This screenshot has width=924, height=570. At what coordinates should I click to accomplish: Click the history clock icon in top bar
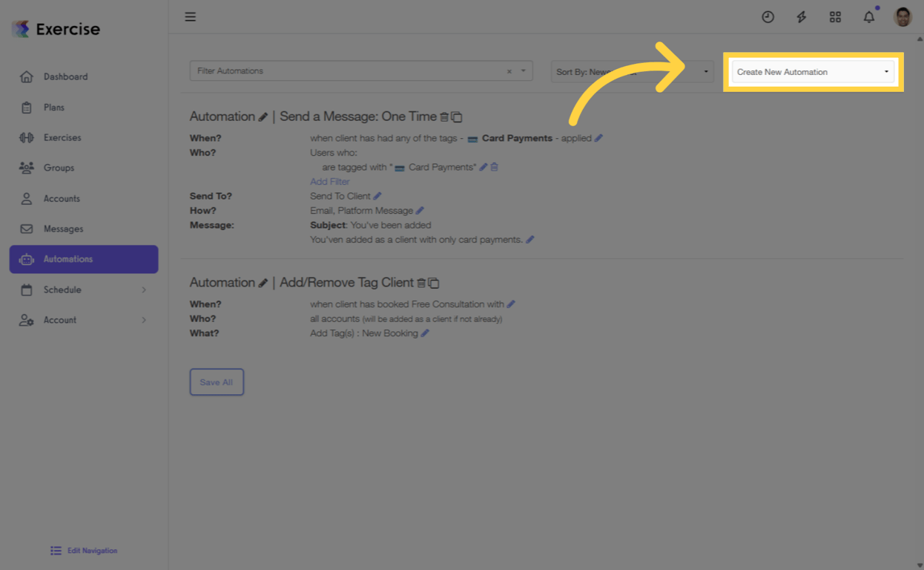(768, 16)
